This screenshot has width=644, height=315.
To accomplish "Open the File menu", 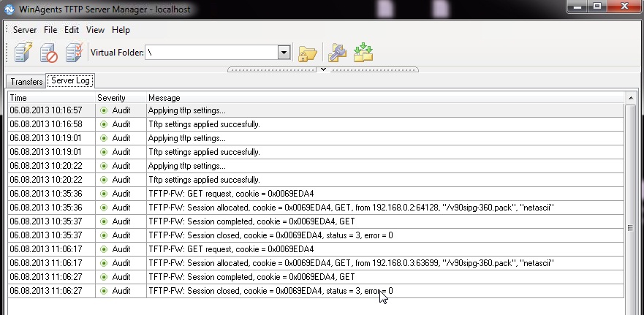I will 50,30.
